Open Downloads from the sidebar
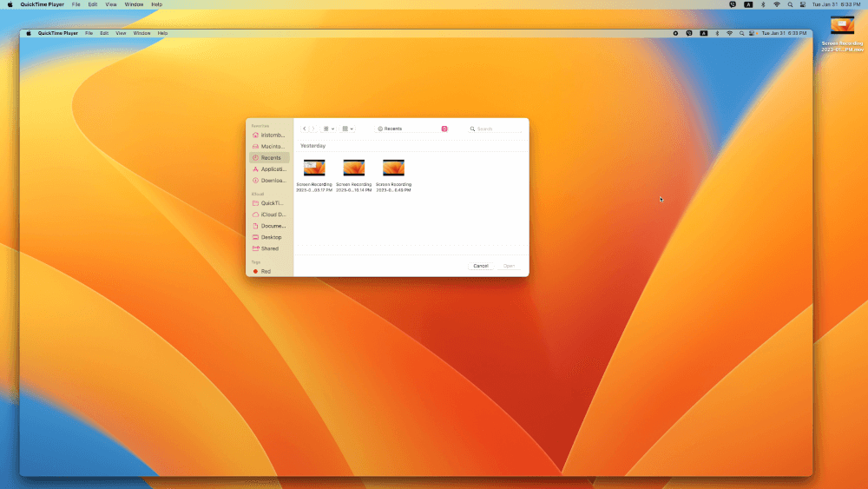This screenshot has width=868, height=489. 269,181
